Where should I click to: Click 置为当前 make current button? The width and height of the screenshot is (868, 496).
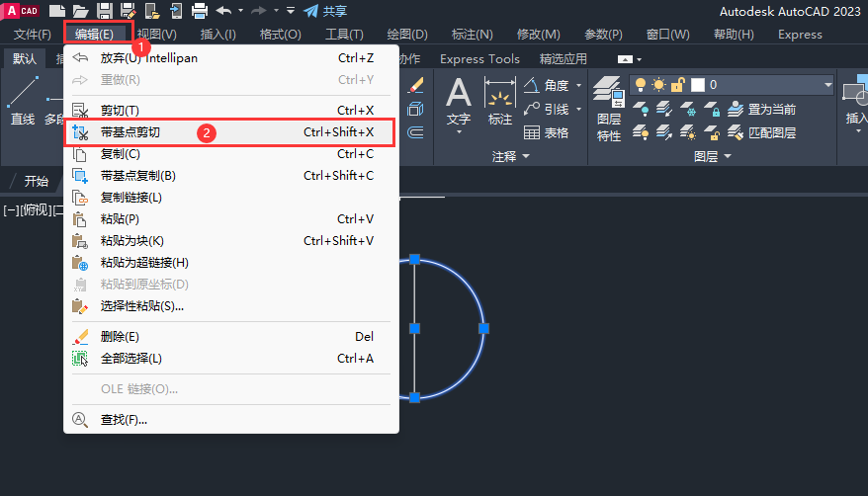761,109
